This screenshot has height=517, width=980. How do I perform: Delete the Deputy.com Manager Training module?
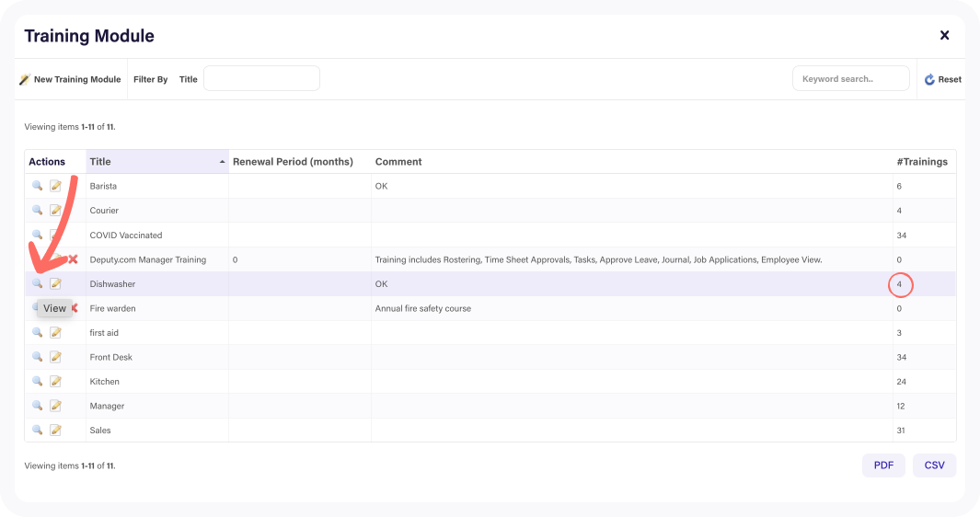pyautogui.click(x=73, y=258)
